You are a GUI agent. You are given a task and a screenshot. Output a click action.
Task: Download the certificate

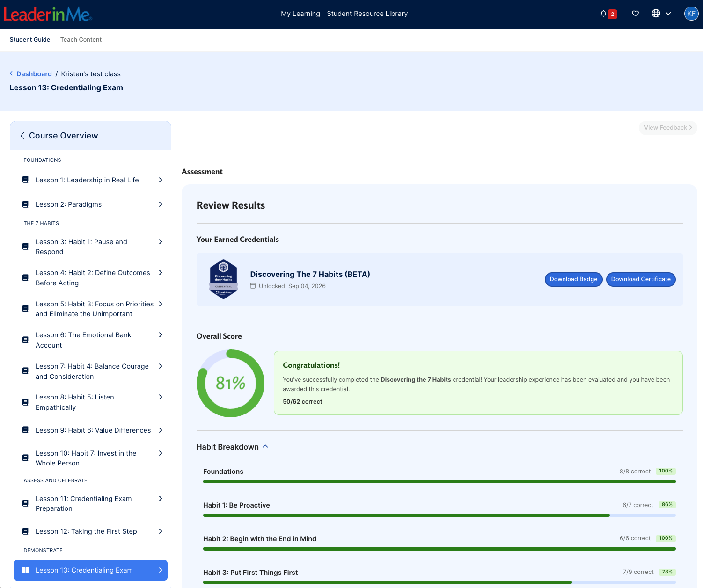coord(641,279)
